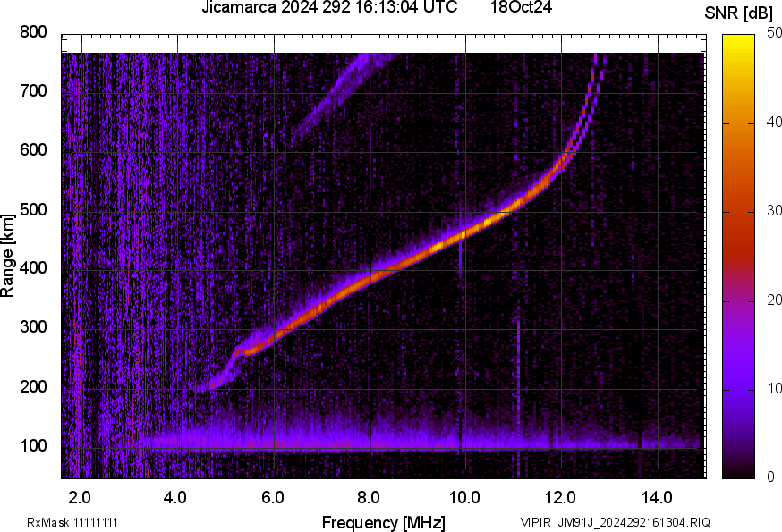This screenshot has width=782, height=532.
Task: Click the '400' range tick label
Action: pos(33,267)
